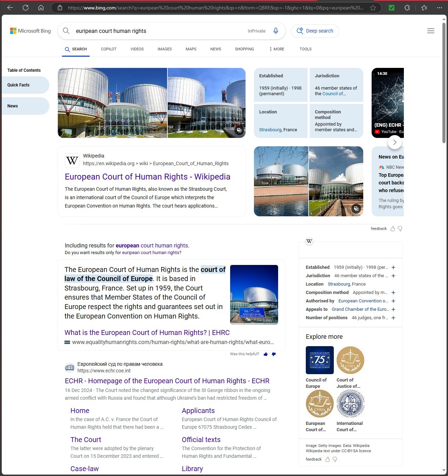Open the favorites list icon

click(424, 7)
